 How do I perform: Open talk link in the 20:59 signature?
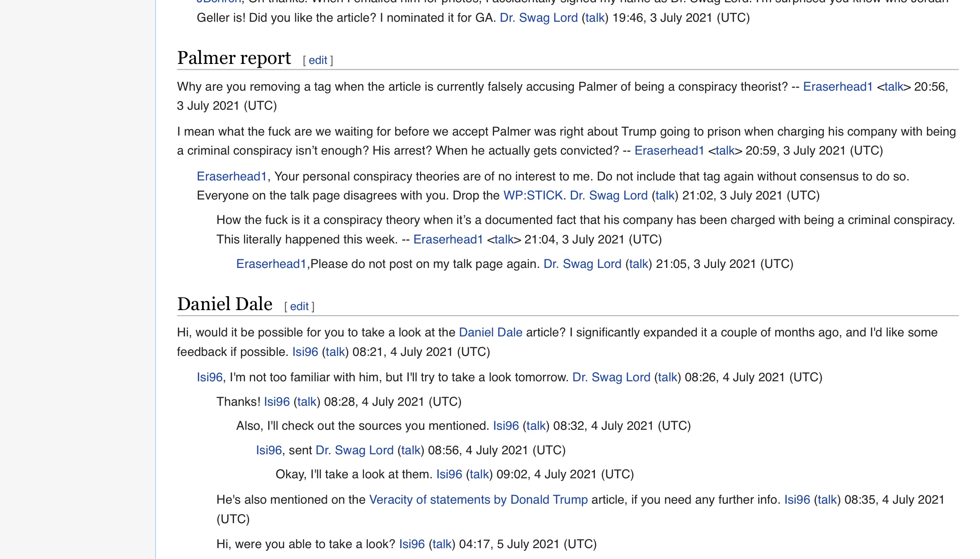[725, 151]
